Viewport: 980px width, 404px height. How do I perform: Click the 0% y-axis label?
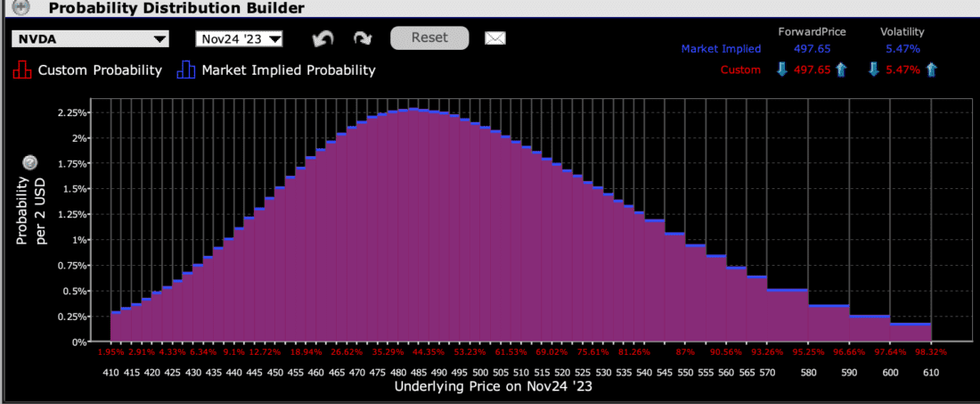(80, 342)
